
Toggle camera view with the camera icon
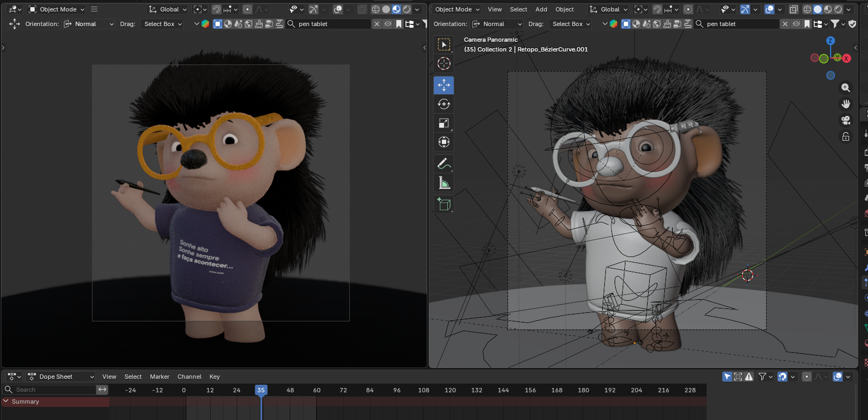[845, 120]
